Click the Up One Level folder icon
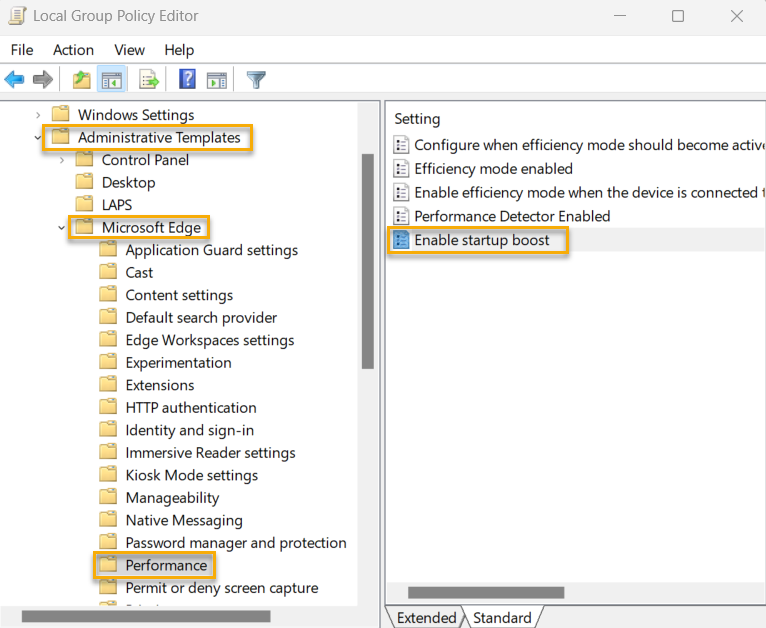Viewport: 766px width, 628px height. point(82,79)
